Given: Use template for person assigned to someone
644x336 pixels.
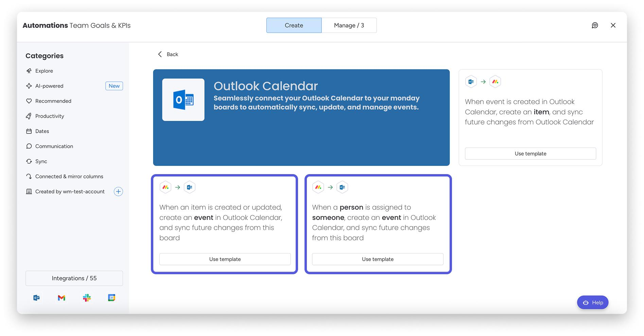Looking at the screenshot, I should (378, 259).
